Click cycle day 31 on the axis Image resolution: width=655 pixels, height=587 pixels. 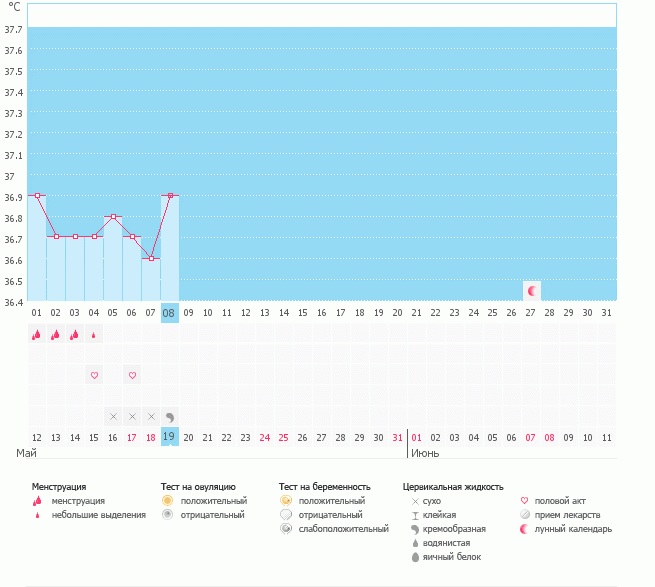(x=606, y=312)
